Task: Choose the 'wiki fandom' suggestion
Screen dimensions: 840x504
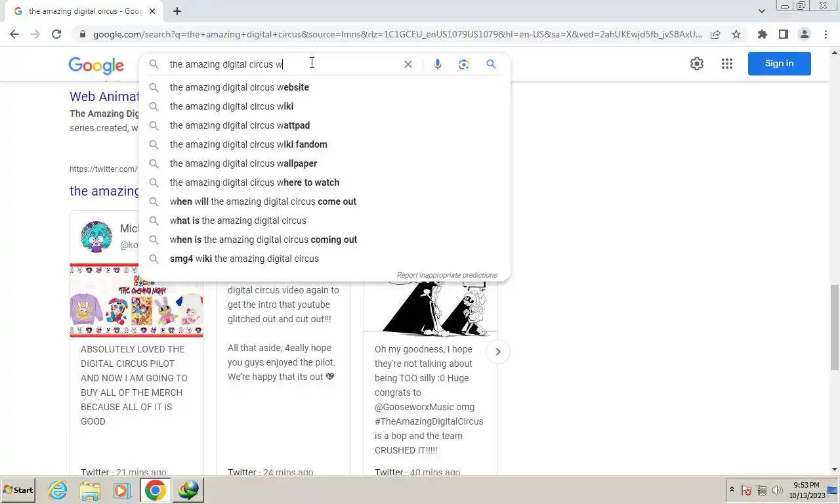Action: coord(324,144)
